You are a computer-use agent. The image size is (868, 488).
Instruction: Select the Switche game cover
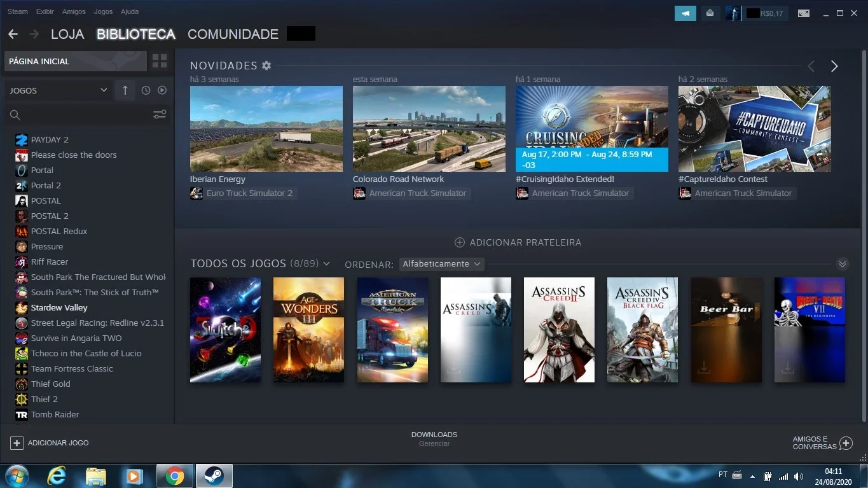tap(225, 330)
